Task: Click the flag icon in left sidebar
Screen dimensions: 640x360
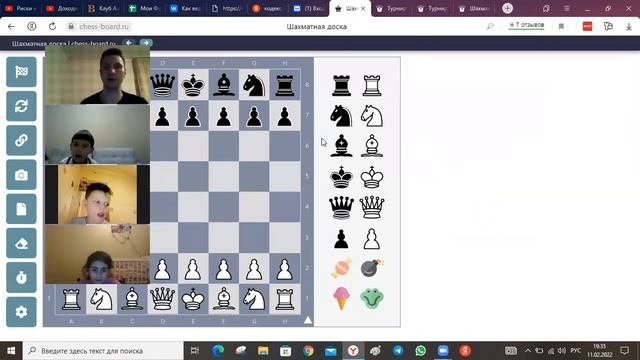Action: 21,72
